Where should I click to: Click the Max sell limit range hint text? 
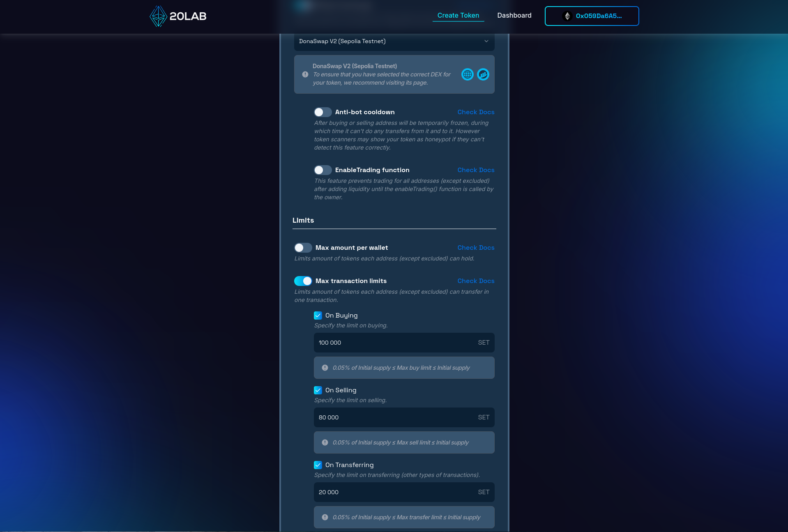(401, 442)
